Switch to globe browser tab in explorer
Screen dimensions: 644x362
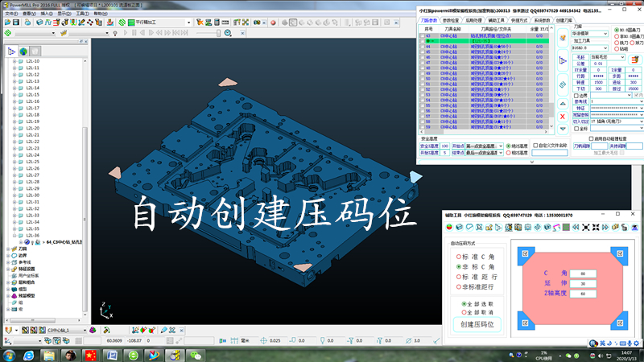(x=24, y=51)
